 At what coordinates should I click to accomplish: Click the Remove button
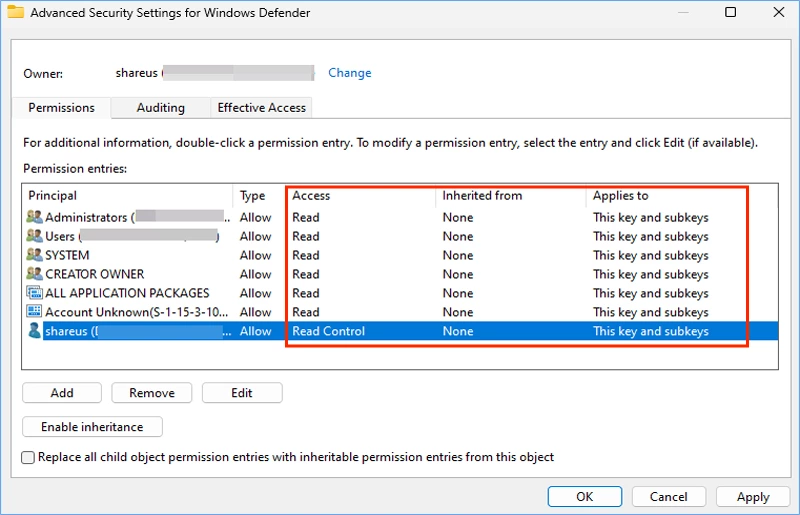pos(152,393)
